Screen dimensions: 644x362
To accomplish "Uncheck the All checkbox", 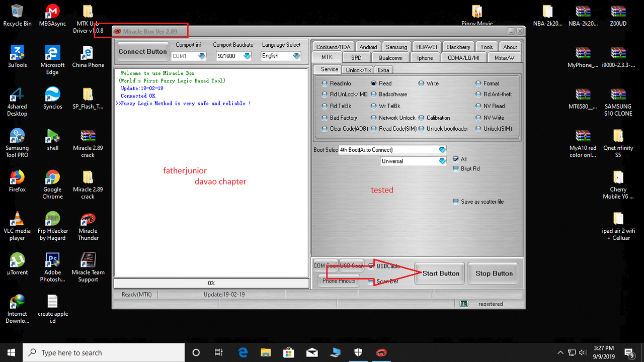I will click(456, 159).
